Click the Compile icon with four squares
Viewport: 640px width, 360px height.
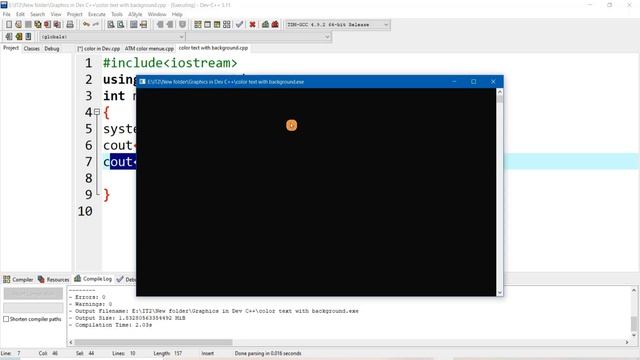[x=198, y=24]
